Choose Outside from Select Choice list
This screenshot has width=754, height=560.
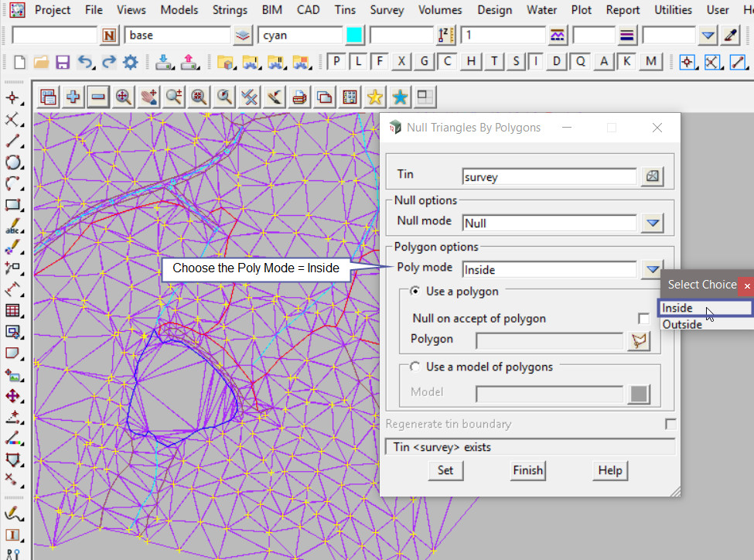[682, 325]
